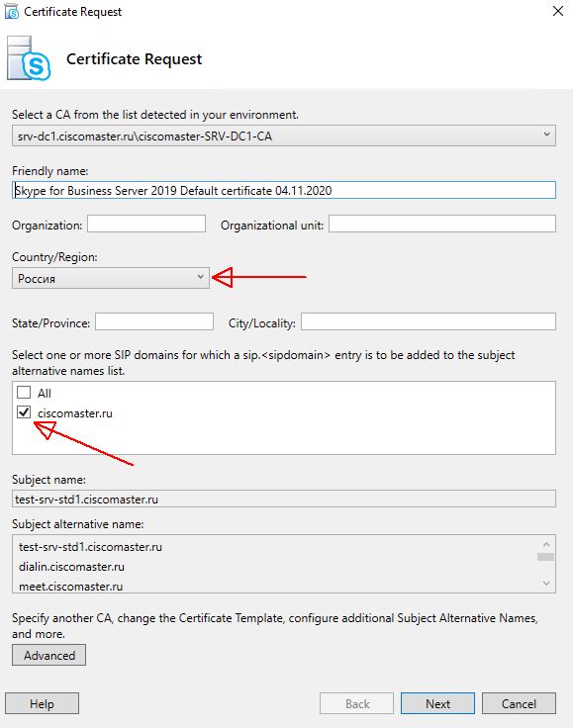Click the Organization text box
This screenshot has height=728, width=573.
point(146,224)
